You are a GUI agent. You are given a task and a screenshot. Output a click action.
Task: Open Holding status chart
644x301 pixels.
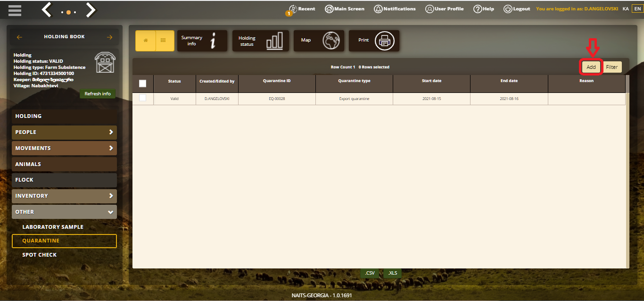[x=261, y=41]
